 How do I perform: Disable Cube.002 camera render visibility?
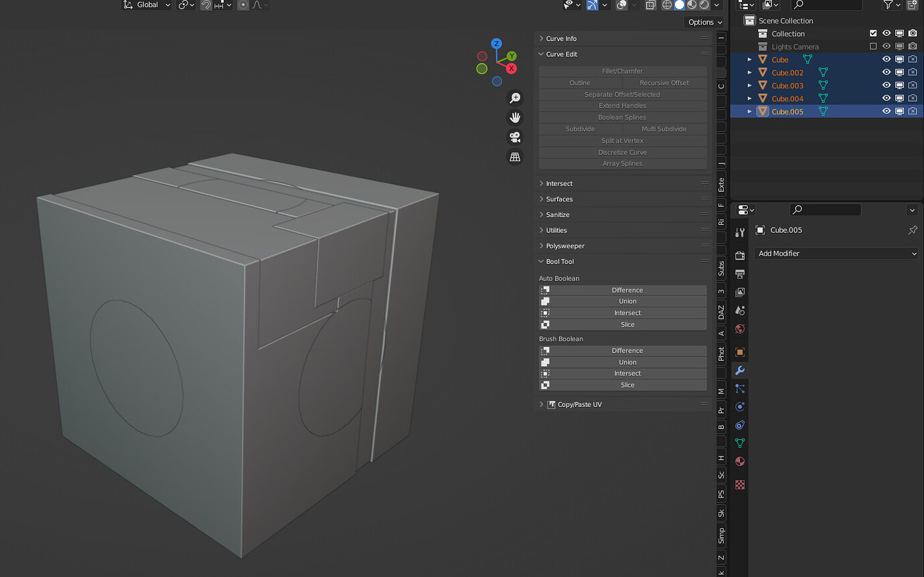(912, 72)
